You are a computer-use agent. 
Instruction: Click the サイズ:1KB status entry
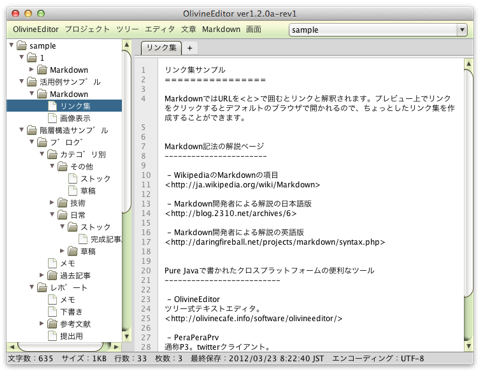[x=84, y=358]
